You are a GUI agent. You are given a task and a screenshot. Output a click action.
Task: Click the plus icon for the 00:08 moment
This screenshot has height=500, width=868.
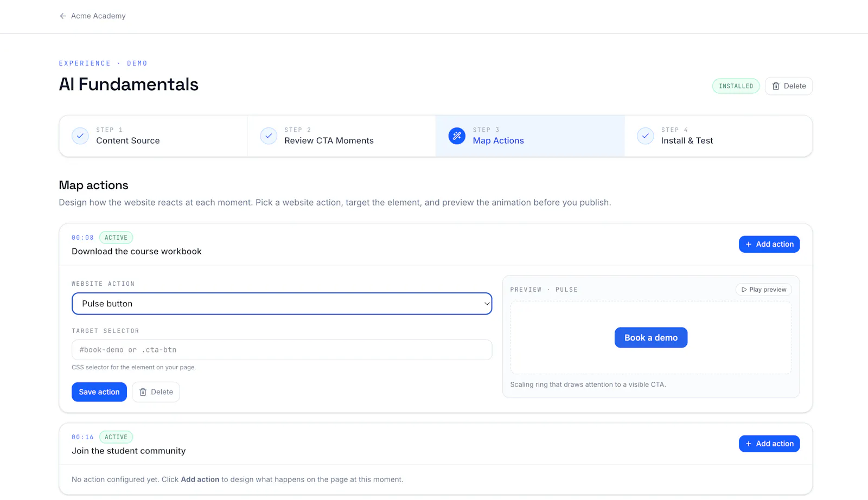point(749,245)
